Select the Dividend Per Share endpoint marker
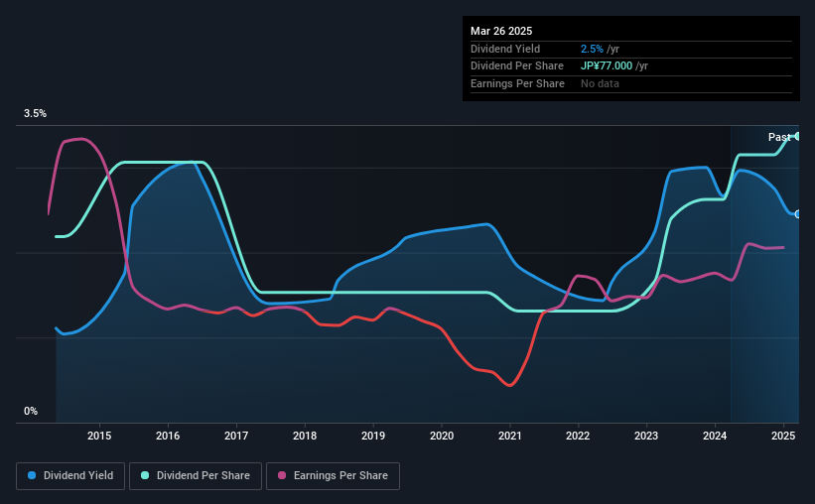Screen dimensions: 815x504 [798, 136]
